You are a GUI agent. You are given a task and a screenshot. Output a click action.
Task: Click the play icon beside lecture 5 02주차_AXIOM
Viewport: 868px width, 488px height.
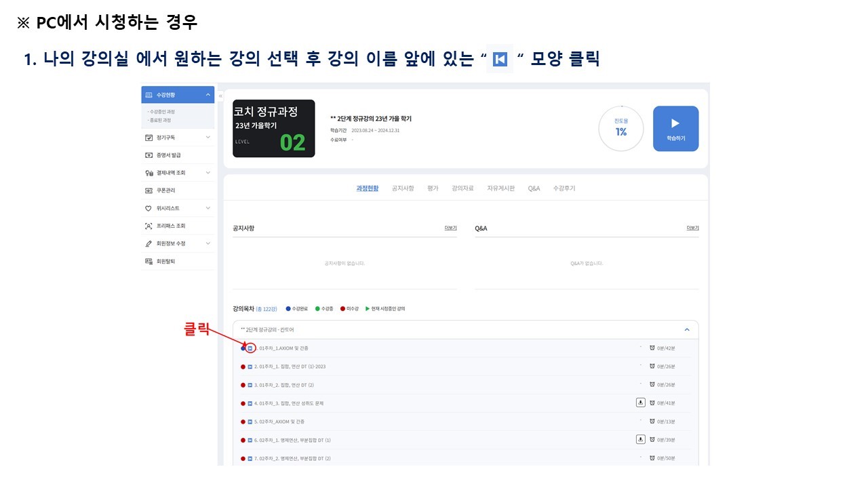pos(250,422)
